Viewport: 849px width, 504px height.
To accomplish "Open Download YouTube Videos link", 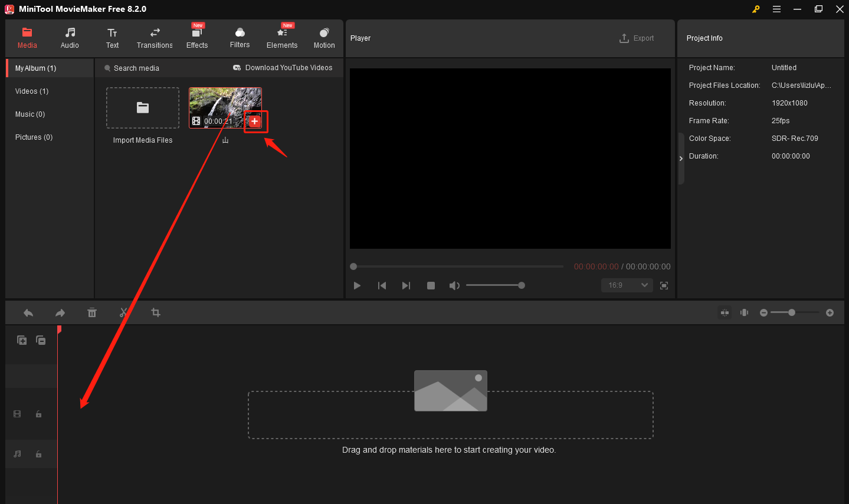I will tap(283, 68).
